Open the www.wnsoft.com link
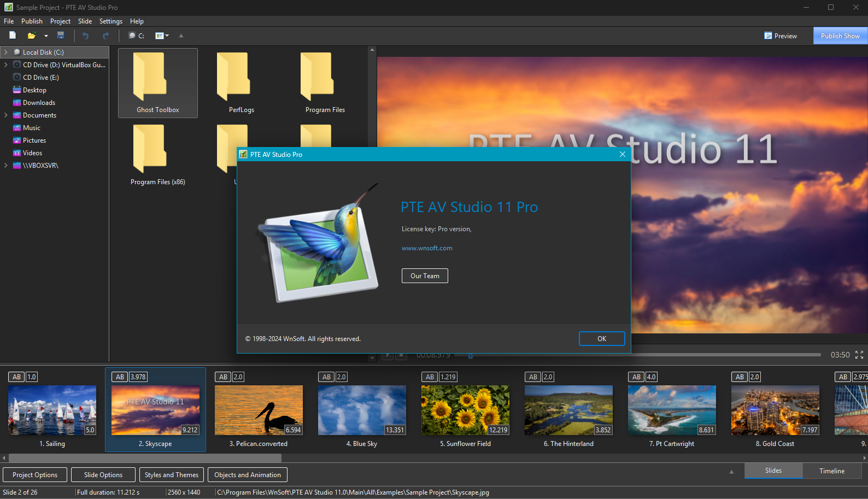 427,248
